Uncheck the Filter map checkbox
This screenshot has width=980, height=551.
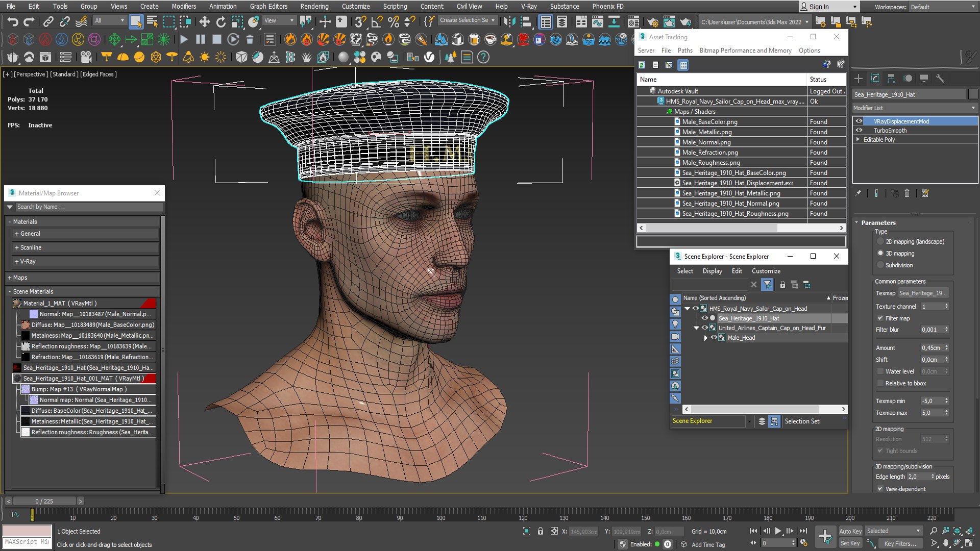point(880,318)
